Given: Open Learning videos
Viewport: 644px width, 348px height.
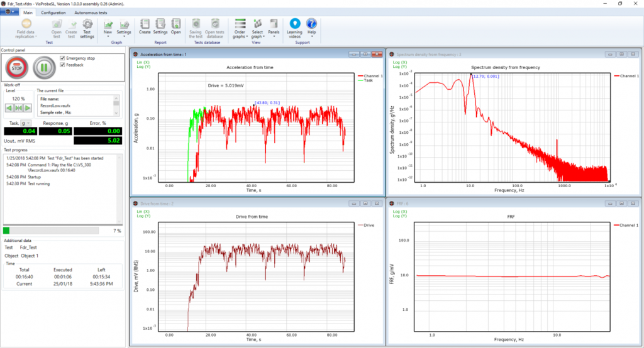Looking at the screenshot, I should pyautogui.click(x=294, y=27).
